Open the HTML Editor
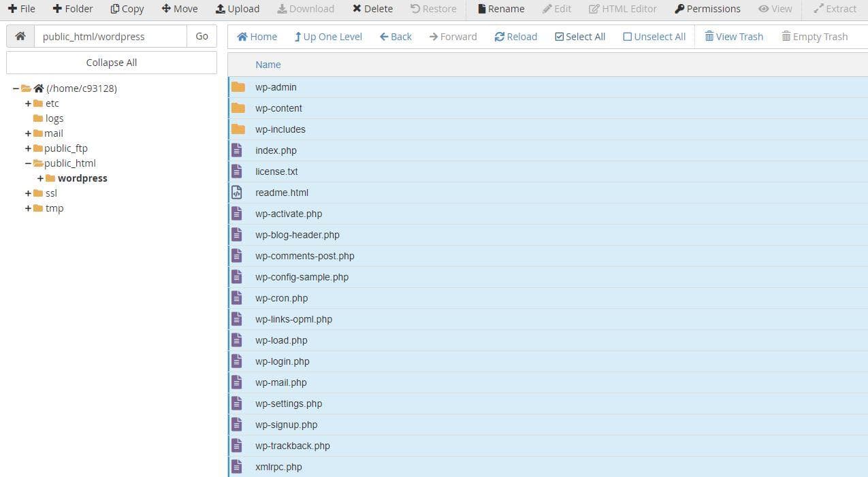 click(x=623, y=9)
